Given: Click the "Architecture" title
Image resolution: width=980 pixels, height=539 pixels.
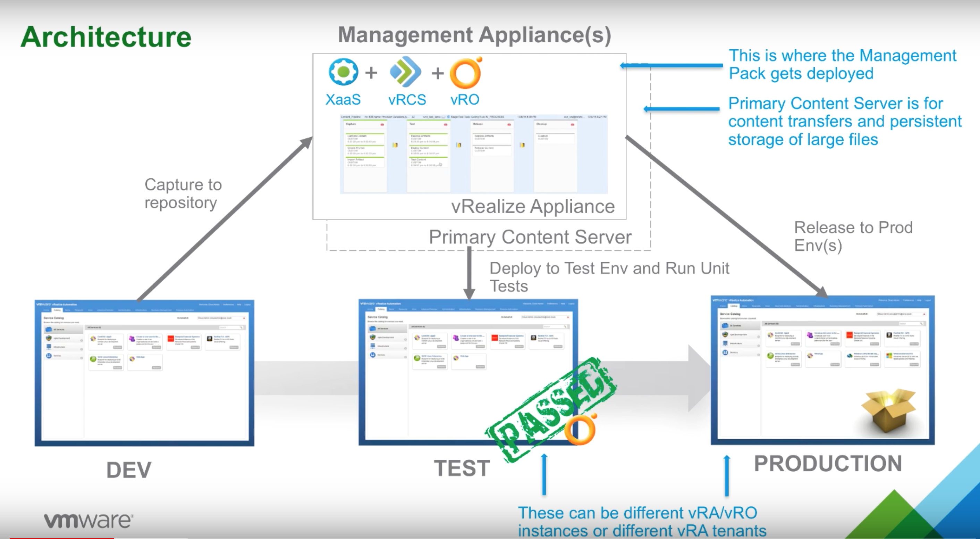Looking at the screenshot, I should pos(106,36).
